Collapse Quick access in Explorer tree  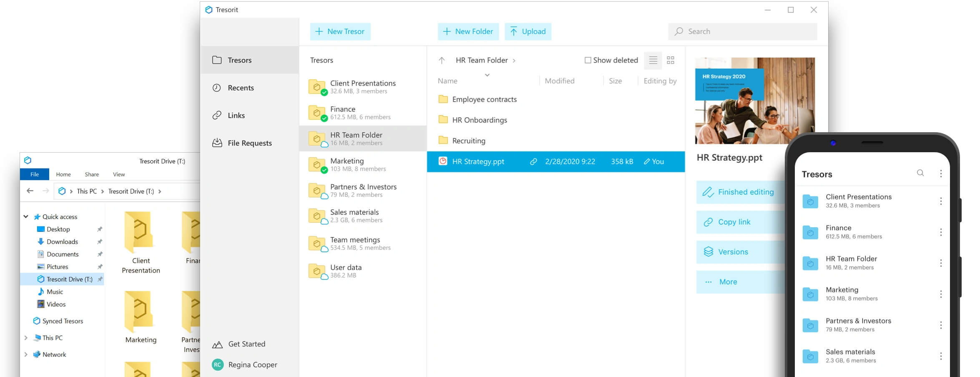(x=26, y=216)
